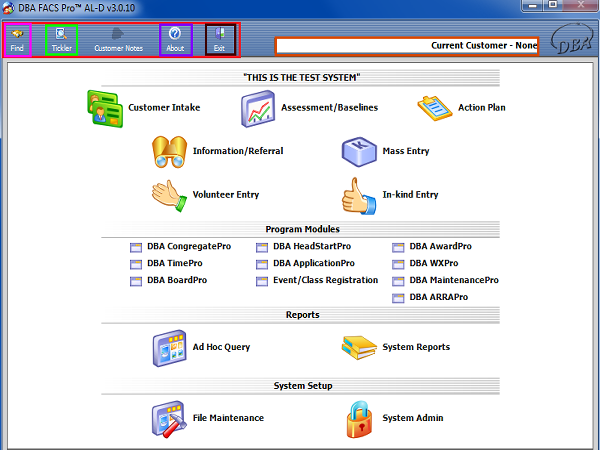Click the Exit toolbar button
The image size is (600, 450).
point(220,40)
